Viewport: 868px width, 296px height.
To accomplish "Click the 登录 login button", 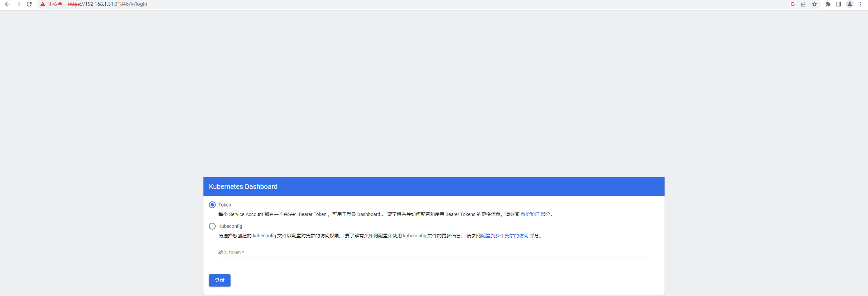I will (x=220, y=280).
